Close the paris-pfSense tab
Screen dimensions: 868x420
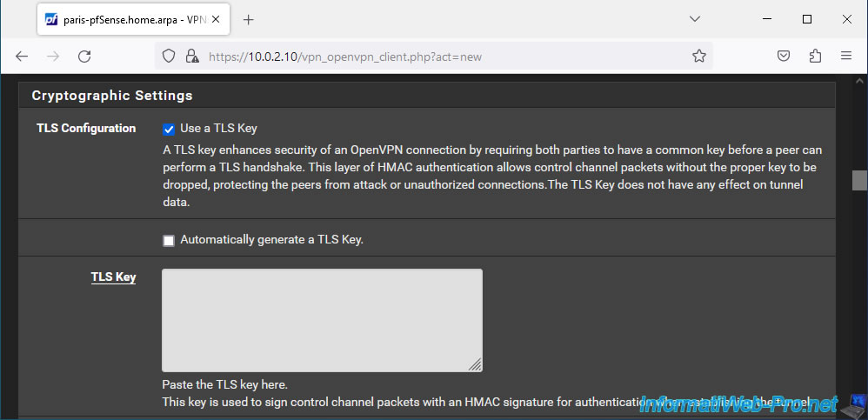pos(216,19)
